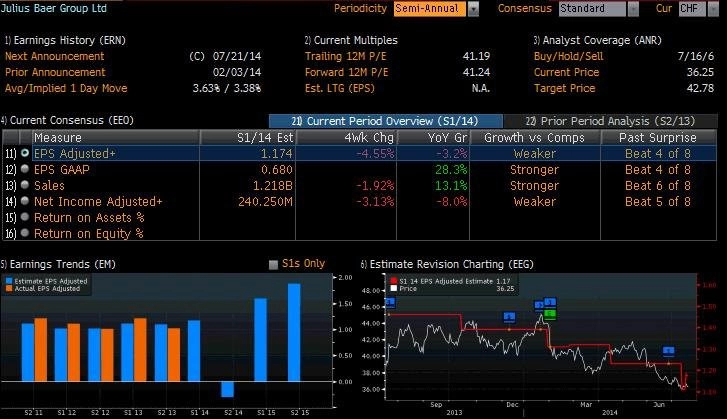Click the CHF currency field
Image resolution: width=727 pixels, height=419 pixels.
692,9
